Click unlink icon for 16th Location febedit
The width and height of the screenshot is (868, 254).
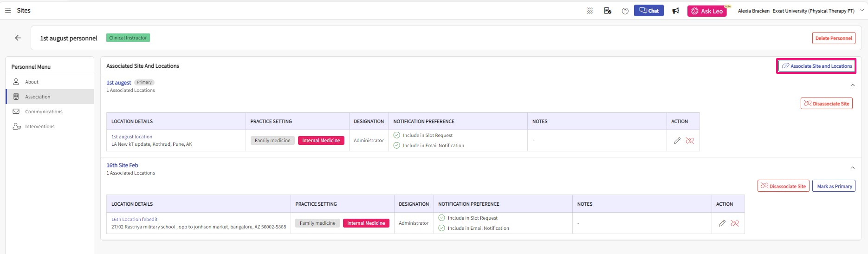735,223
